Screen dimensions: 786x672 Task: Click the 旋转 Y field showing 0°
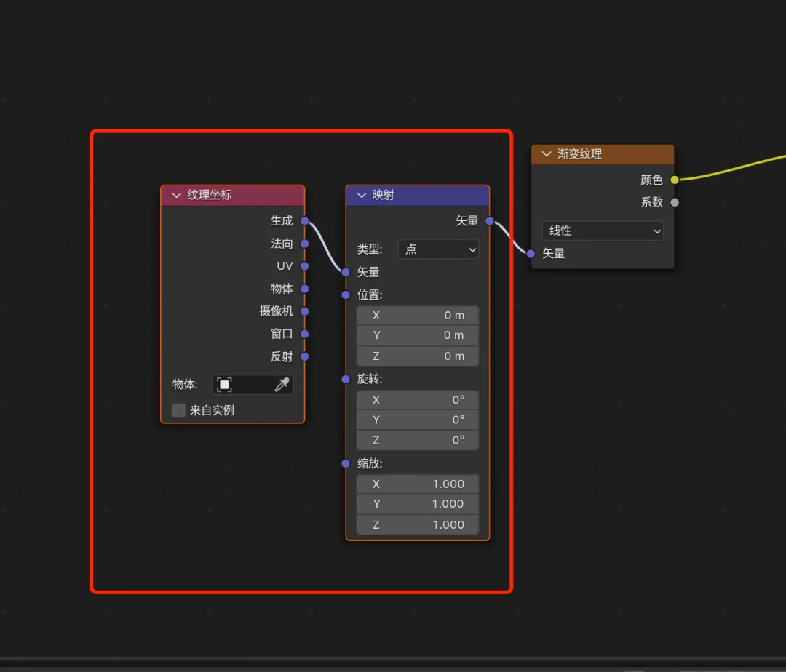(x=418, y=420)
